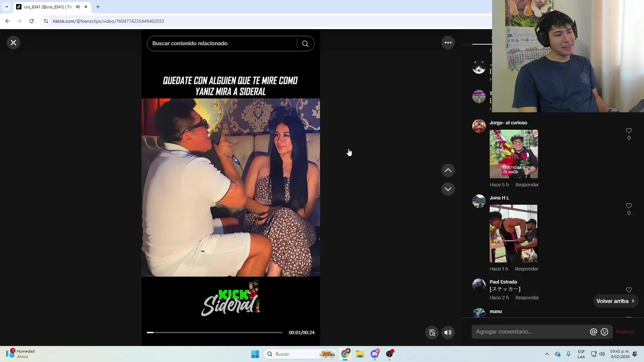Open Jona H L's profile name
The image size is (644, 362).
click(499, 198)
